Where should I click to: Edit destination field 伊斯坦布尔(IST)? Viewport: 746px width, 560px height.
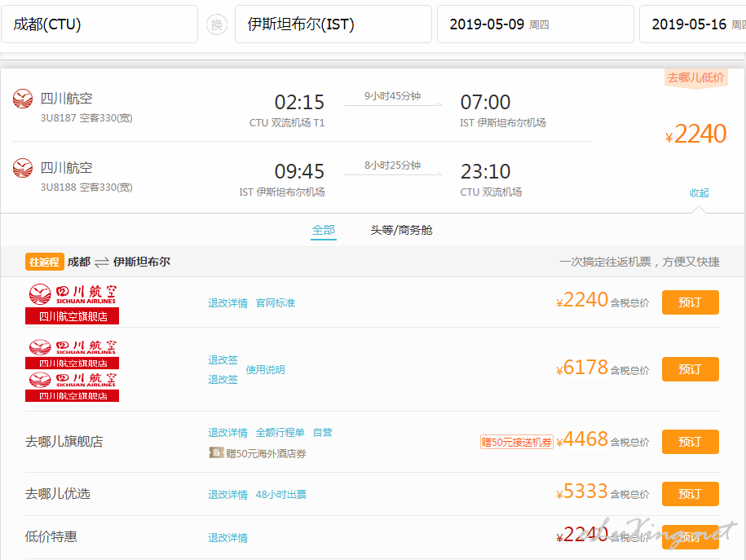point(333,24)
